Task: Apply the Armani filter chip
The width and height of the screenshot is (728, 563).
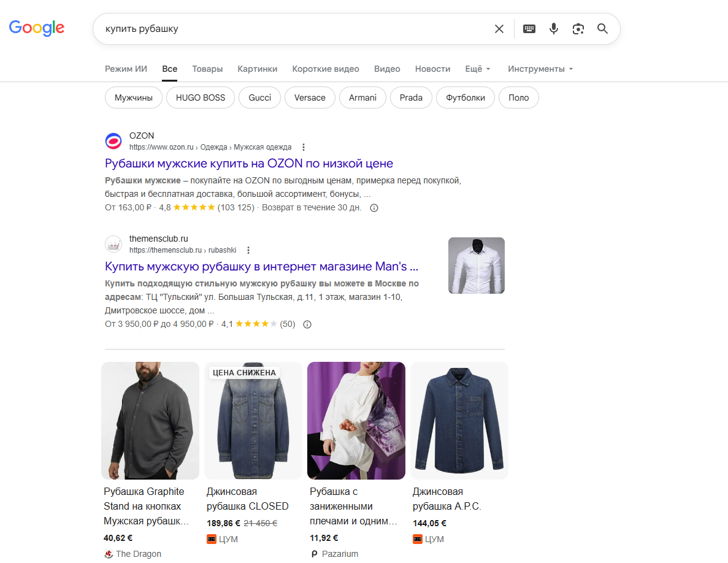Action: 362,98
